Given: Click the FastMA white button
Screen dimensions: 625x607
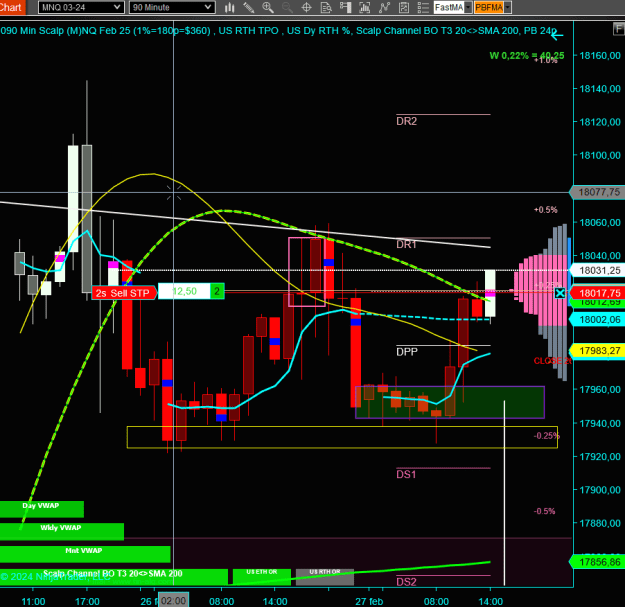Looking at the screenshot, I should 449,7.
